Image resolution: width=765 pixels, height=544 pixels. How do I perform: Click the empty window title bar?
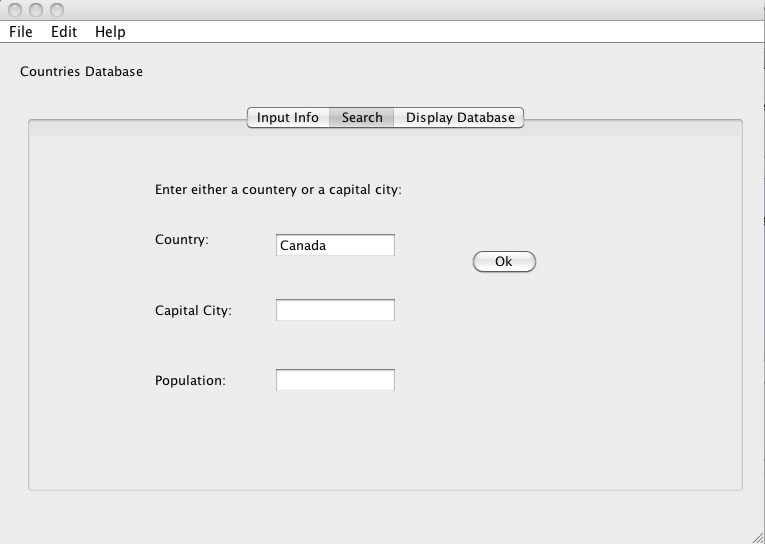(x=400, y=10)
